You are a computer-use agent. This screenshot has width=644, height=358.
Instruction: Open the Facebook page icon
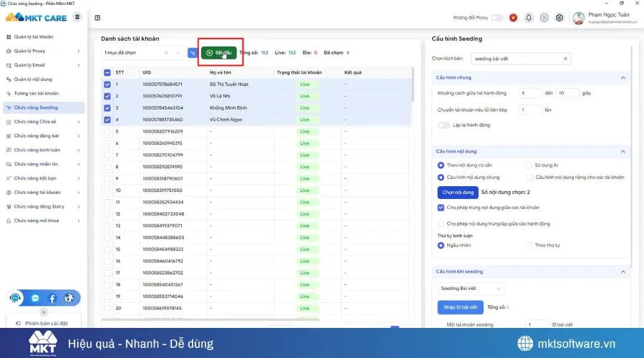coord(52,298)
